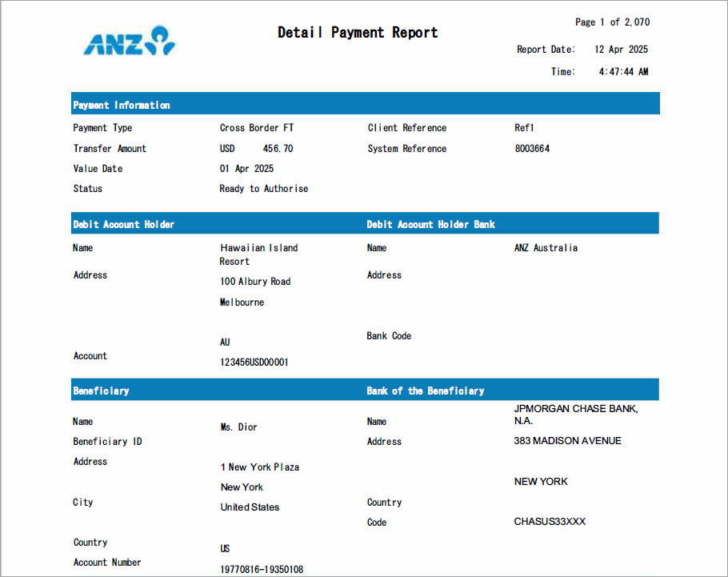728x577 pixels.
Task: Click the account number 123456USD00001
Action: pyautogui.click(x=253, y=362)
